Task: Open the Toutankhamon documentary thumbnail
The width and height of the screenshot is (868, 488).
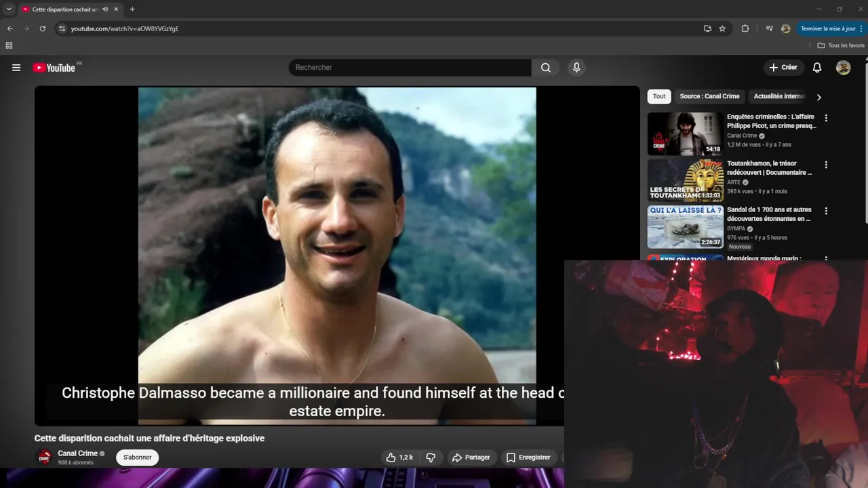Action: click(x=685, y=180)
